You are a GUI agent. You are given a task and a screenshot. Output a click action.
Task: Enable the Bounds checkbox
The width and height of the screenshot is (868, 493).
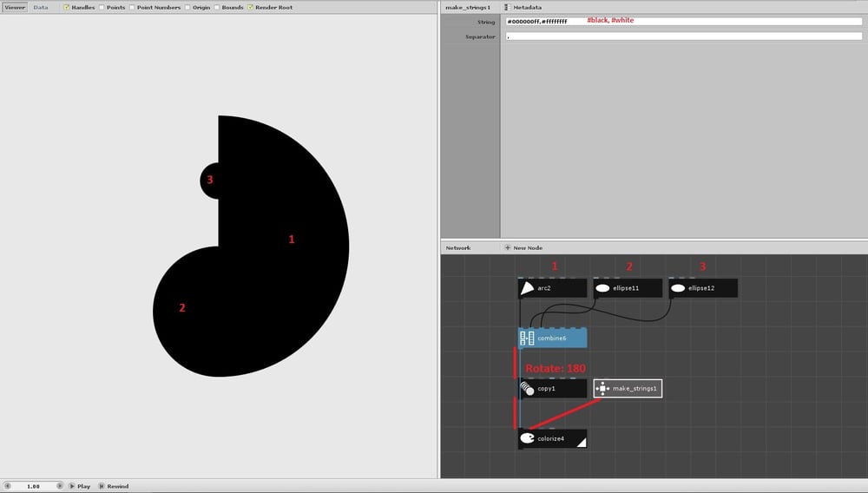click(217, 7)
